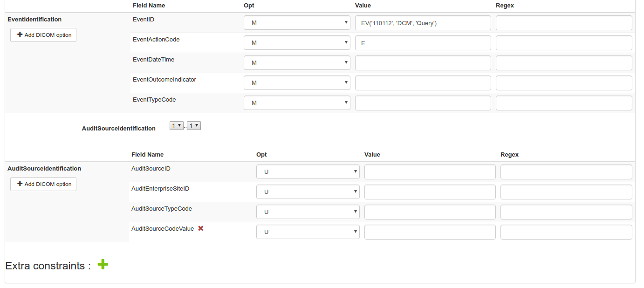Open the EventID Opt dropdown

(x=297, y=22)
